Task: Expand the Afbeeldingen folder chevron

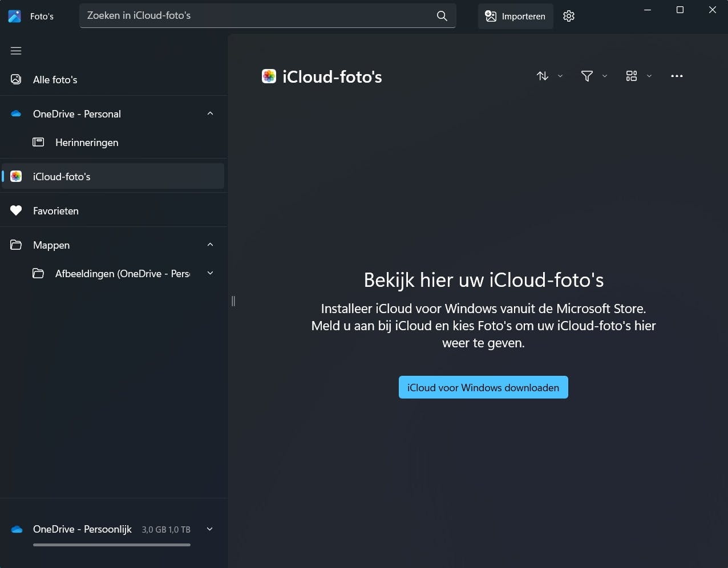Action: [210, 273]
